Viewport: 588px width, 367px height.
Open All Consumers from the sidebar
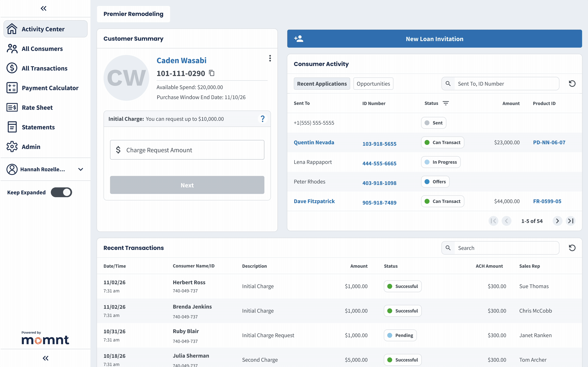tap(42, 49)
